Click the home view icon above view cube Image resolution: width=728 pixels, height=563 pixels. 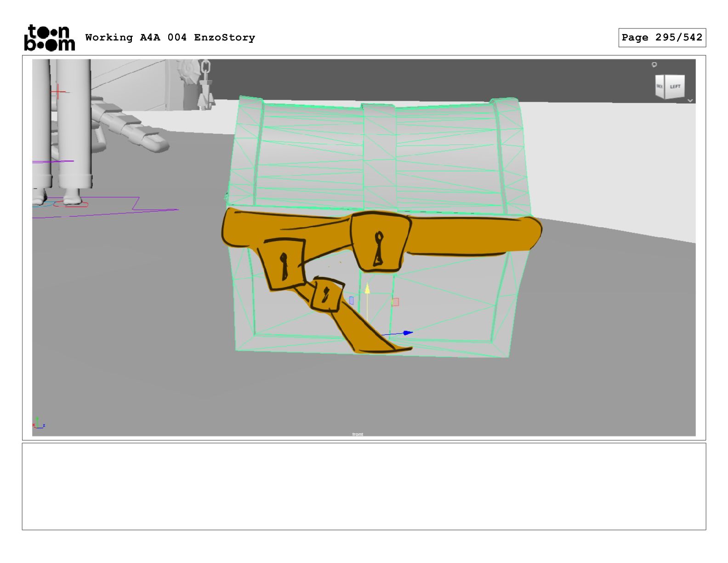point(654,65)
